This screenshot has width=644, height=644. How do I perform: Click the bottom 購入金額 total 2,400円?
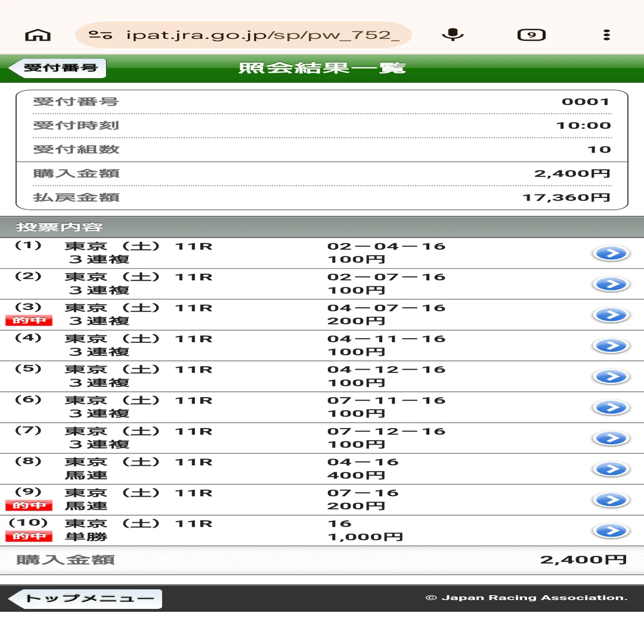point(583,559)
